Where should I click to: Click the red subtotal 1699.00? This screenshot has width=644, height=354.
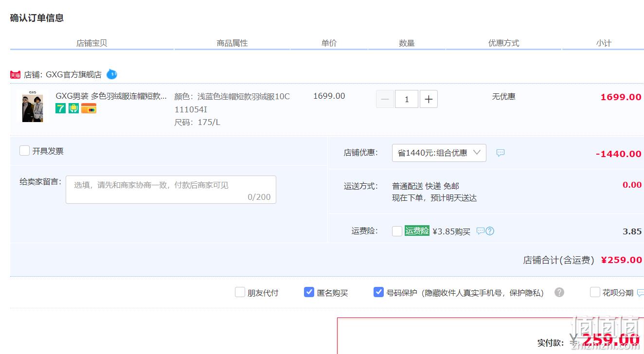[621, 97]
